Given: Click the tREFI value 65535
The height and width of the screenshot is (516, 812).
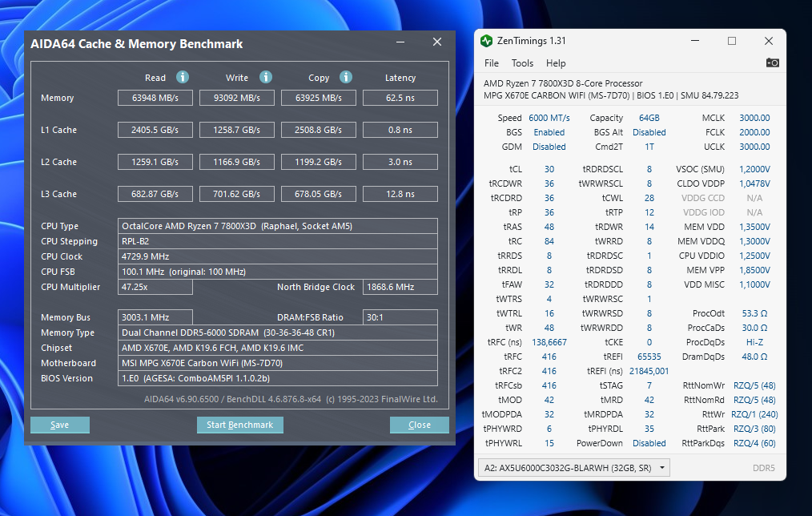Looking at the screenshot, I should pyautogui.click(x=649, y=357).
